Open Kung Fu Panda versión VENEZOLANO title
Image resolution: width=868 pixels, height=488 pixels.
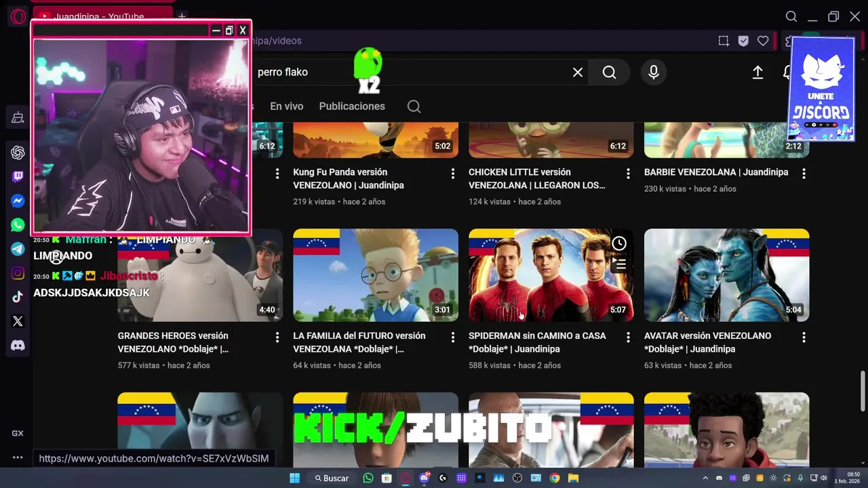349,179
